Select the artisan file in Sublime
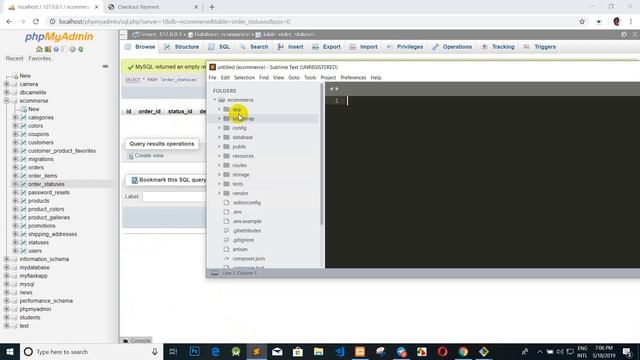Image resolution: width=640 pixels, height=360 pixels. pyautogui.click(x=240, y=249)
